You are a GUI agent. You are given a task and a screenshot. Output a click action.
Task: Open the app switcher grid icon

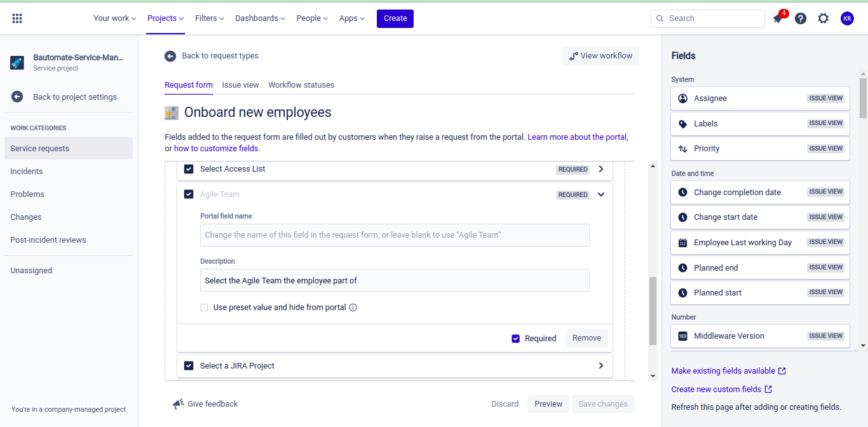point(17,18)
